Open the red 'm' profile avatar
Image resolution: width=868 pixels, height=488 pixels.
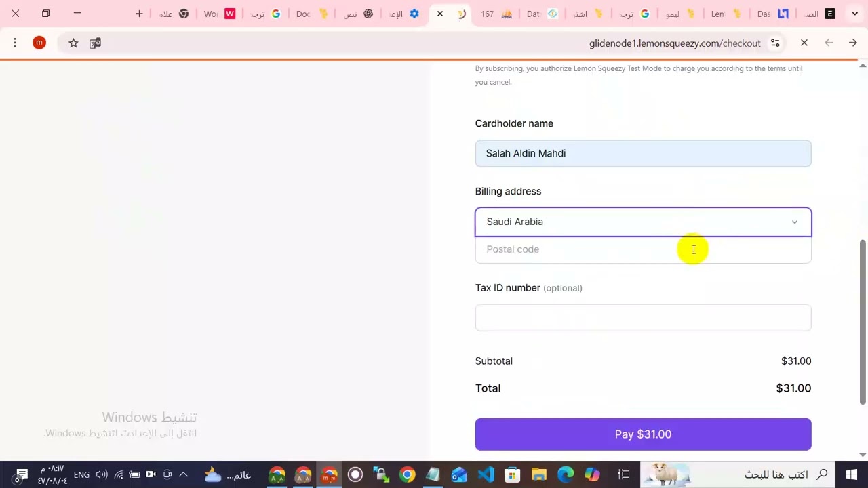coord(39,43)
